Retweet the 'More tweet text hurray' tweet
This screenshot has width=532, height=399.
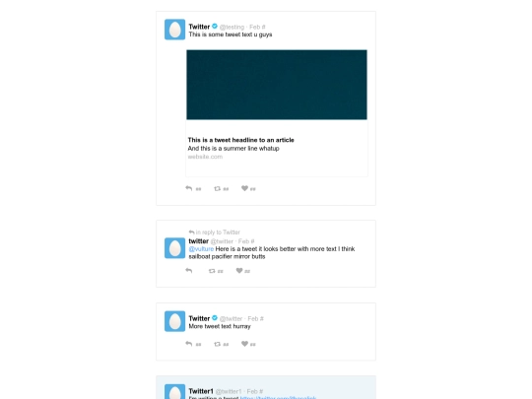[217, 344]
